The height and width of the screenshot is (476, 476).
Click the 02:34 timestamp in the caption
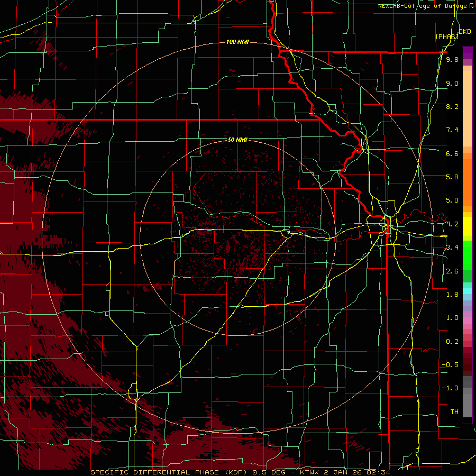point(379,472)
